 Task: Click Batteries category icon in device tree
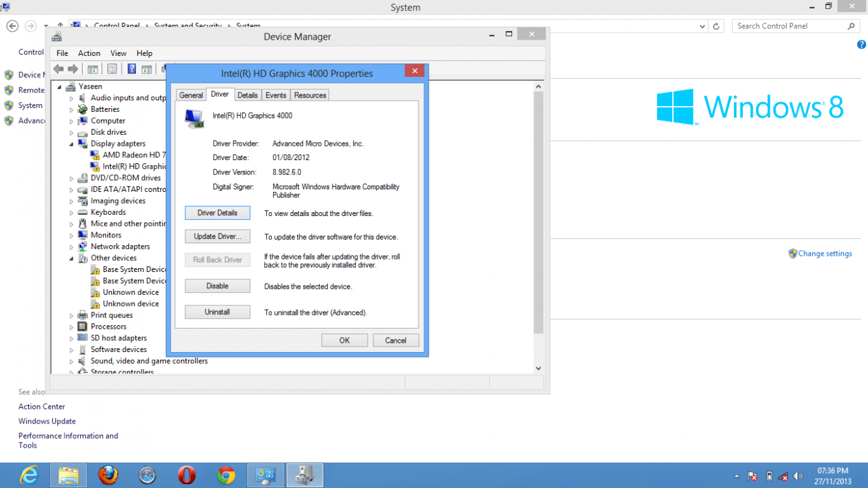83,109
